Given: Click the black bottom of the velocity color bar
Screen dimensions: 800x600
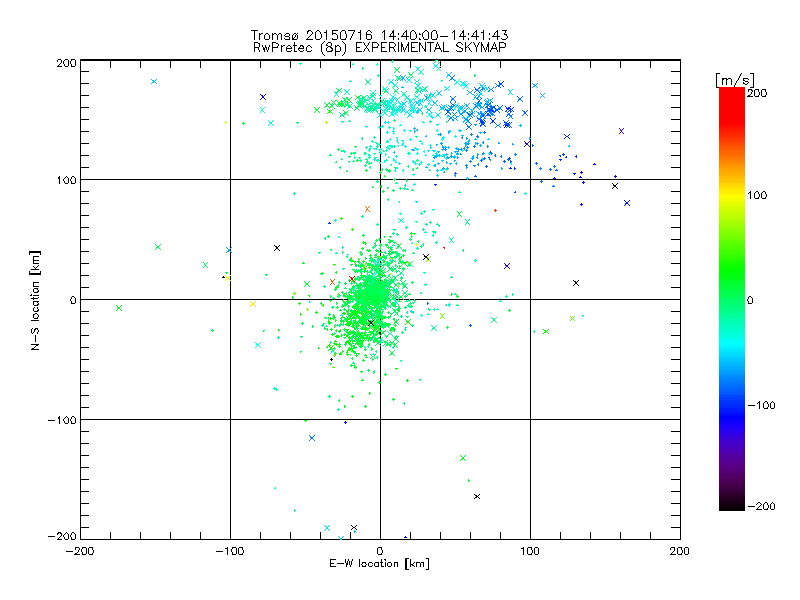Looking at the screenshot, I should point(732,504).
